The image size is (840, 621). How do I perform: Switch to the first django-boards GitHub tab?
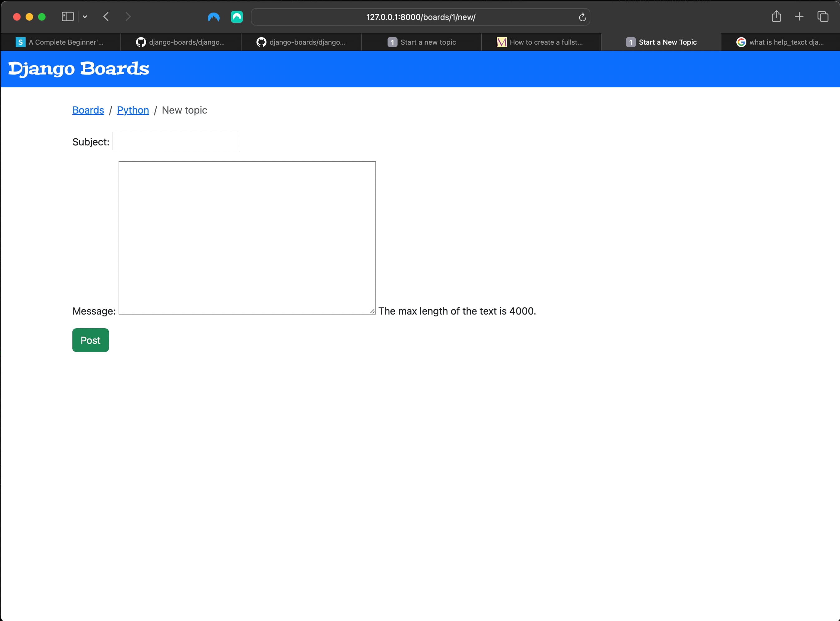point(181,42)
